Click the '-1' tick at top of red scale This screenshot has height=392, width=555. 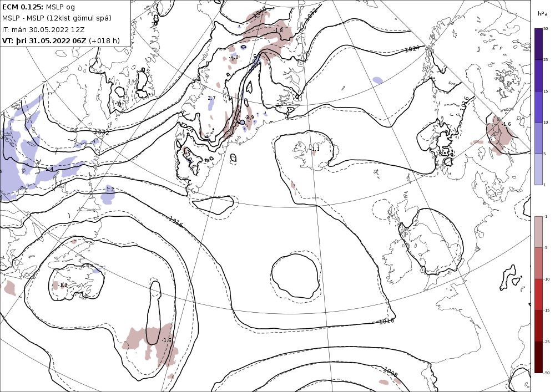546,216
